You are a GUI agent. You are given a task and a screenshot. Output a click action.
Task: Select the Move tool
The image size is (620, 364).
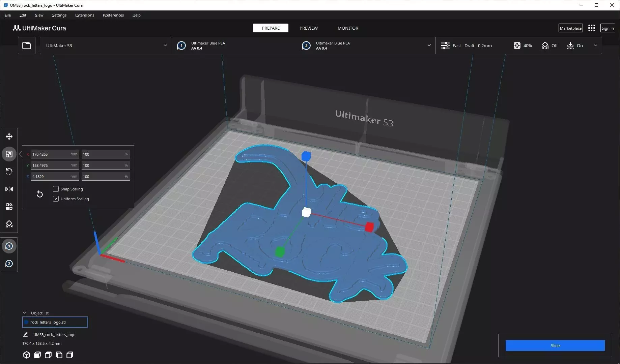[9, 136]
